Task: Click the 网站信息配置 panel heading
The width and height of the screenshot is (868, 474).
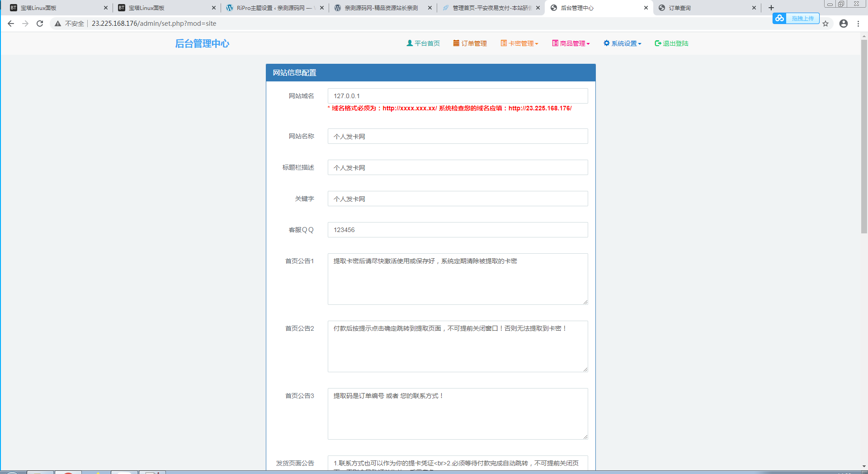Action: 430,73
